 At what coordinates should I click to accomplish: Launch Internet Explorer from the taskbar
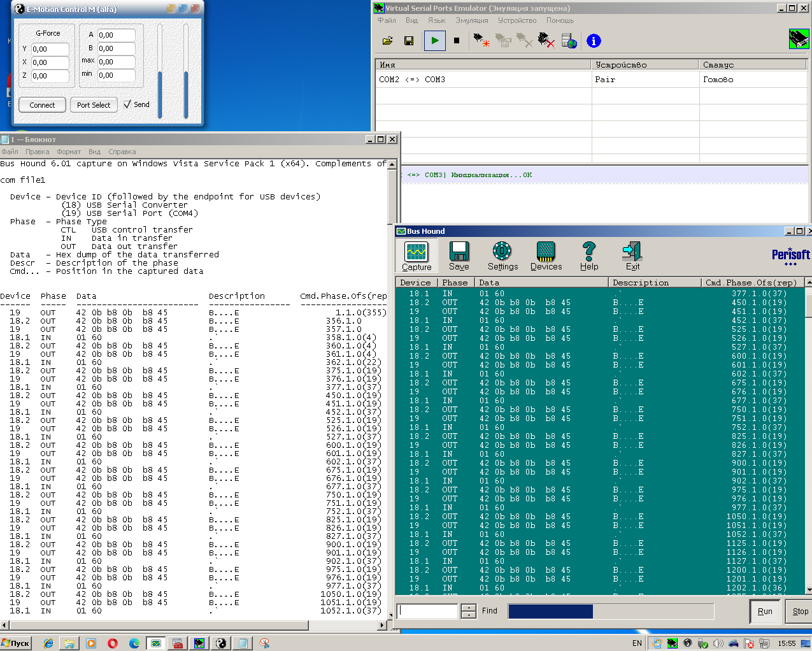point(48,643)
